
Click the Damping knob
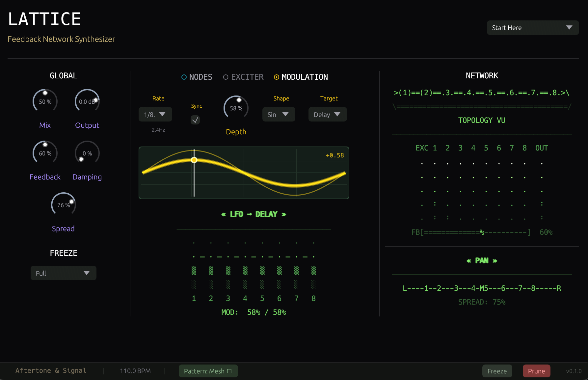tap(87, 152)
